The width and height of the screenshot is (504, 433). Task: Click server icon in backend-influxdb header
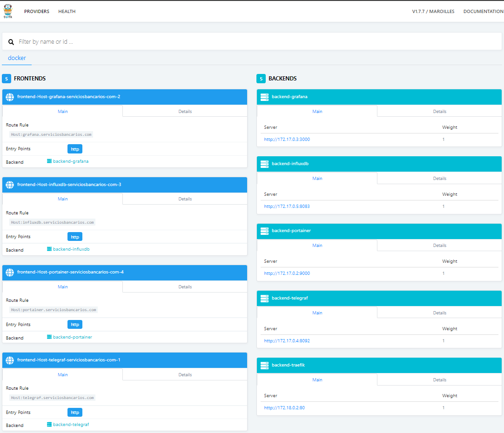[264, 164]
